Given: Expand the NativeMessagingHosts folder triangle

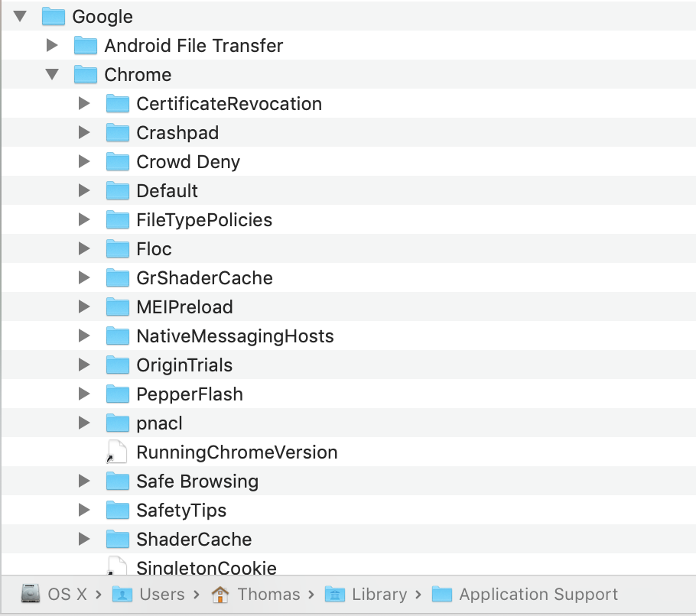Looking at the screenshot, I should point(84,336).
